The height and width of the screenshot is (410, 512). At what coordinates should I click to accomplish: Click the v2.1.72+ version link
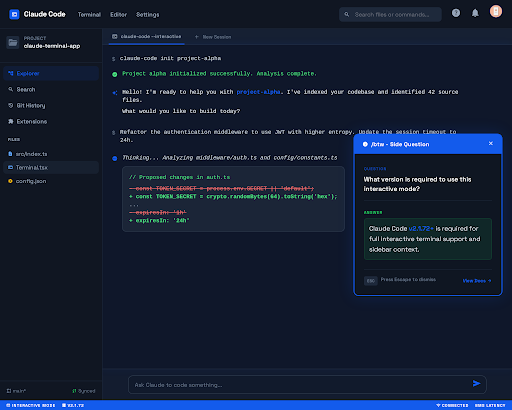coord(421,228)
